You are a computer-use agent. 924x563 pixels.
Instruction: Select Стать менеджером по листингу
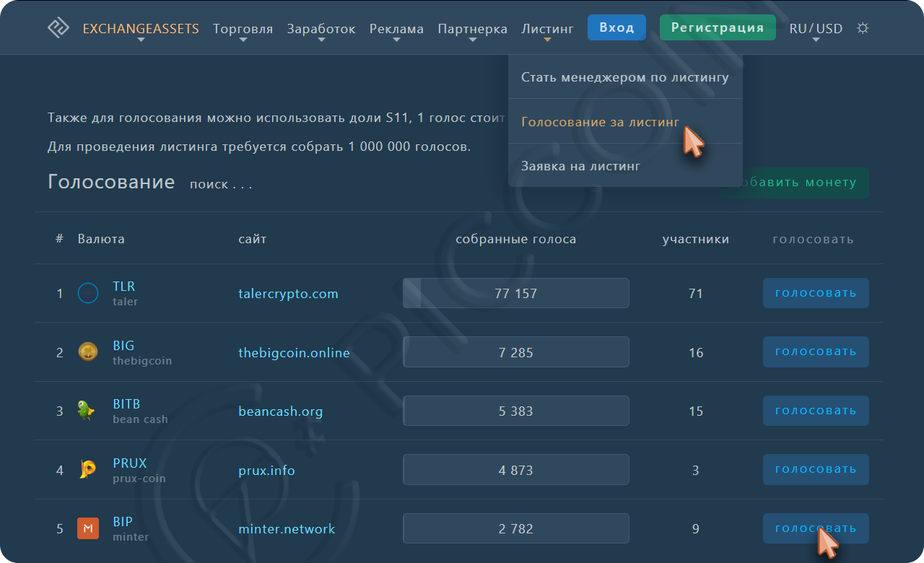tap(625, 77)
